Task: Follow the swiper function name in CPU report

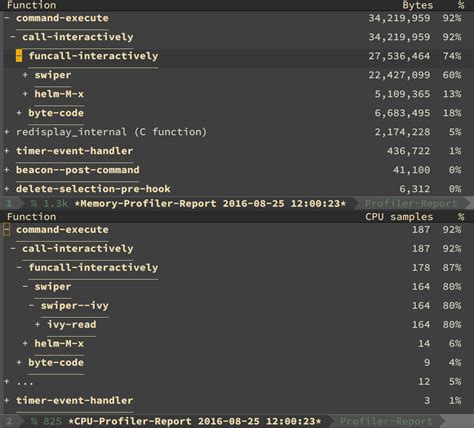Action: 53,287
